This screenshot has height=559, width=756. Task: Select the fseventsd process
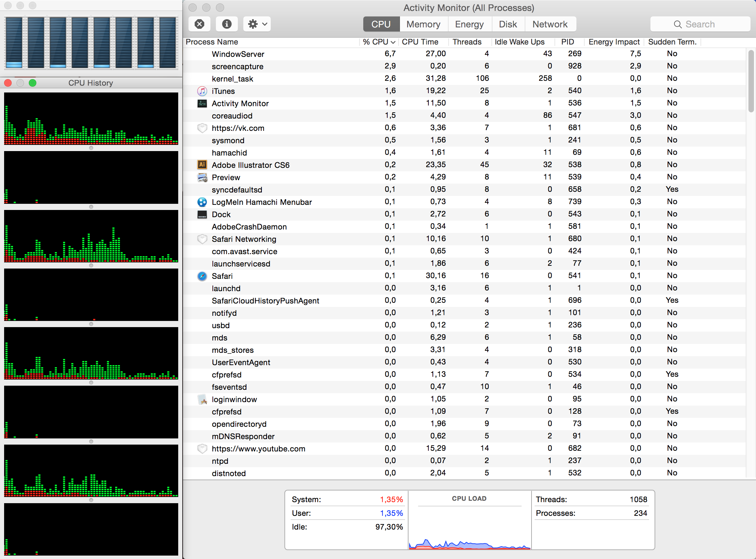(x=464, y=387)
